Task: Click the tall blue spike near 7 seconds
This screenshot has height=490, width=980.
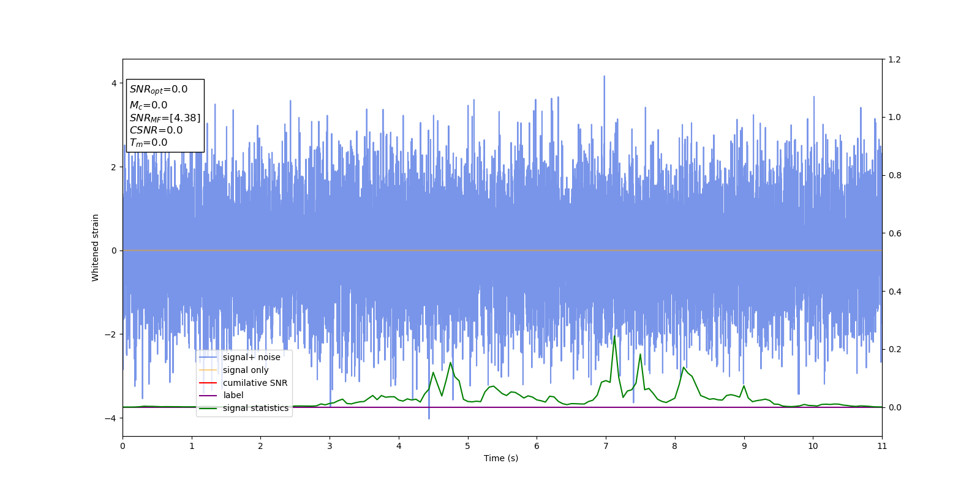Action: coord(604,78)
